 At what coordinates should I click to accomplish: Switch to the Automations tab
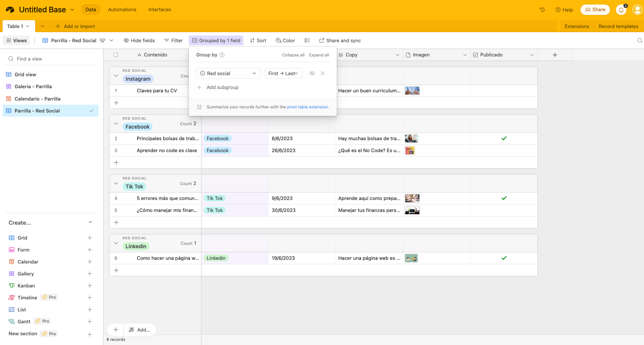122,10
